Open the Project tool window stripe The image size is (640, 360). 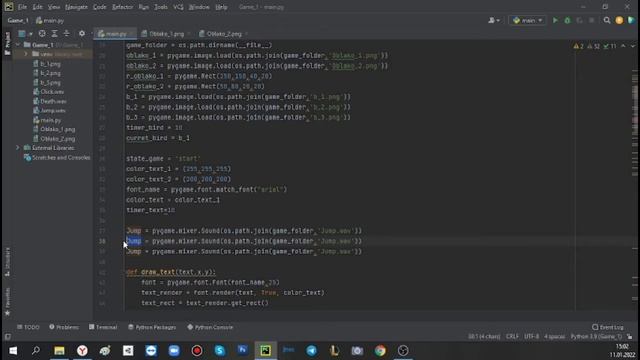point(7,43)
